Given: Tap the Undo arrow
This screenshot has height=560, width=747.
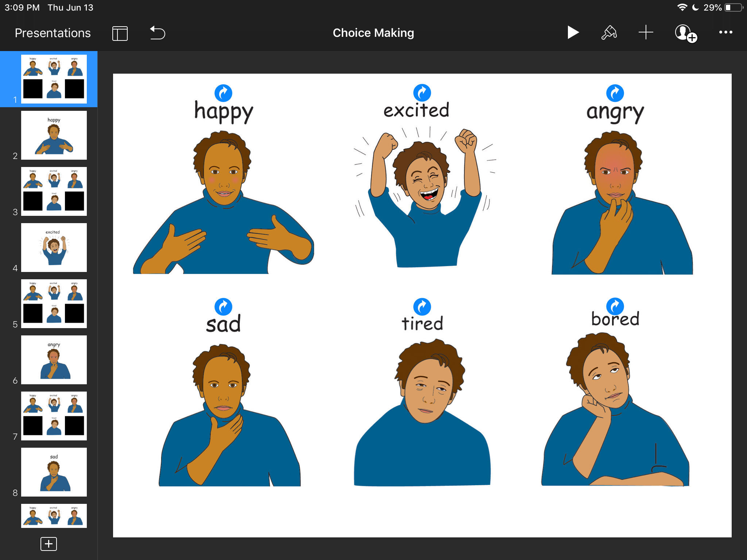Looking at the screenshot, I should pyautogui.click(x=158, y=33).
